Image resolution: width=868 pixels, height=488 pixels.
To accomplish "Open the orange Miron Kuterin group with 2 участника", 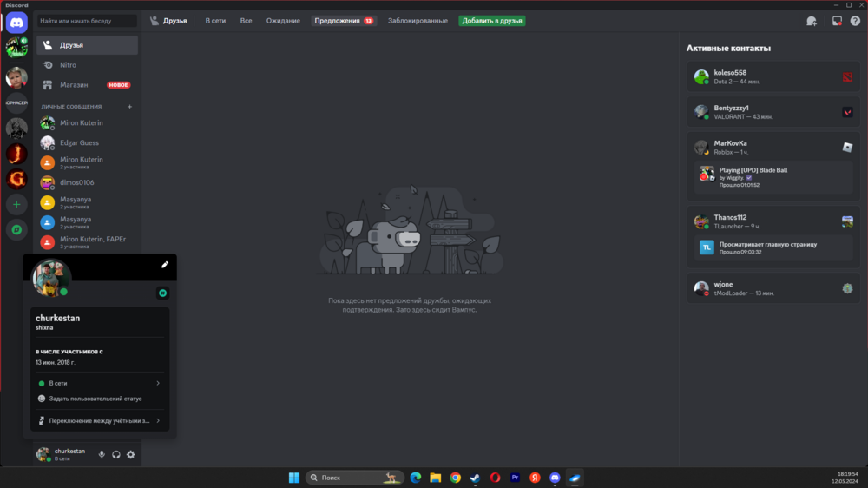I will [x=88, y=163].
